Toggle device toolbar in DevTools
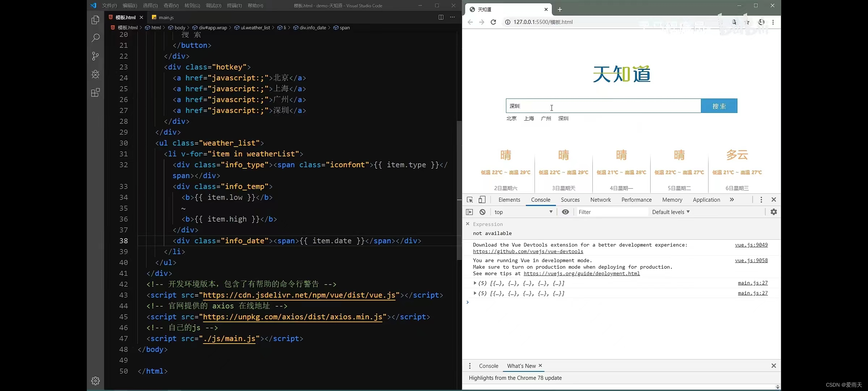This screenshot has height=391, width=868. pyautogui.click(x=482, y=200)
